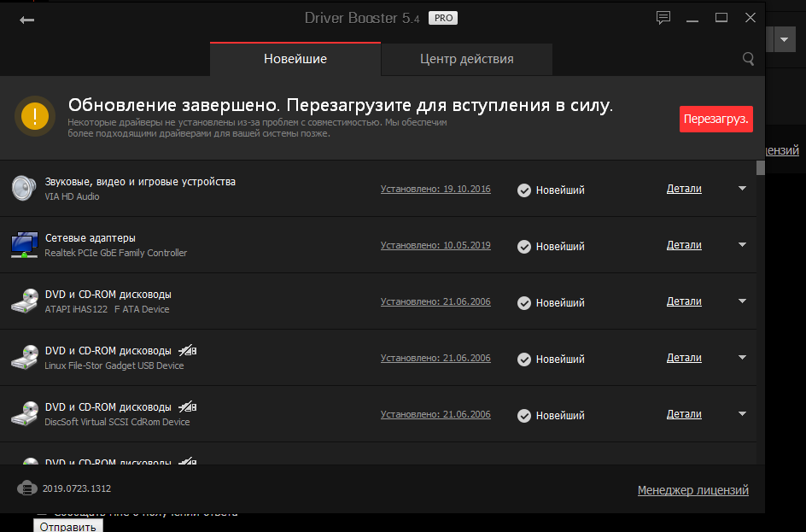Expand options arrow for DiscSoft Virtual SCSI
This screenshot has height=532, width=806.
[742, 414]
